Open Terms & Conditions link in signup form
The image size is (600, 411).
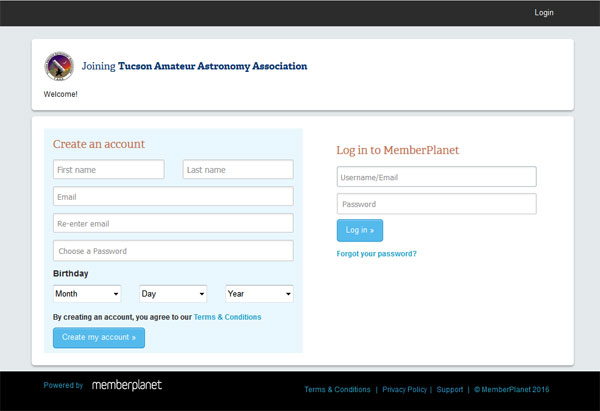click(227, 317)
